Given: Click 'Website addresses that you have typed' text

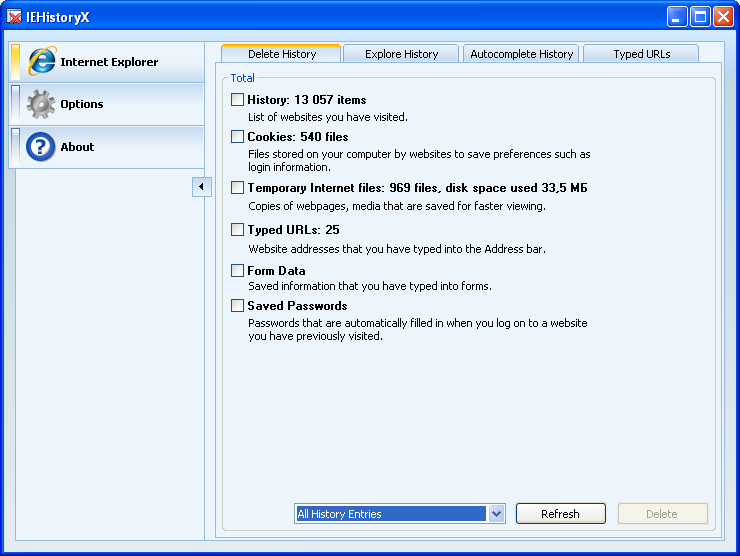Looking at the screenshot, I should point(397,249).
